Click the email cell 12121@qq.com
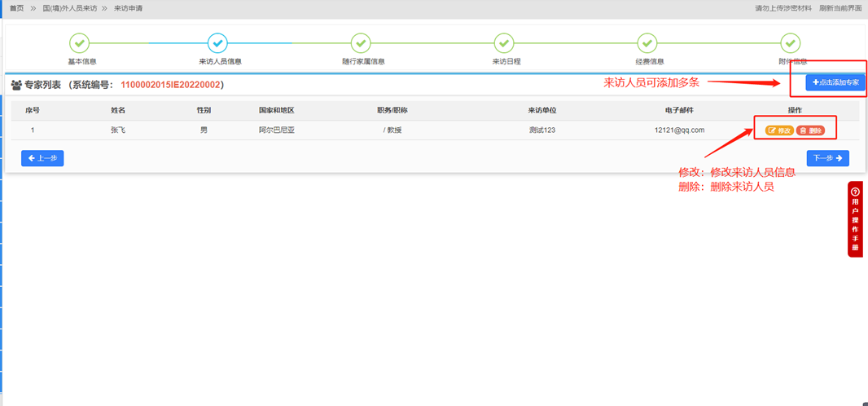The height and width of the screenshot is (406, 868). (x=679, y=130)
